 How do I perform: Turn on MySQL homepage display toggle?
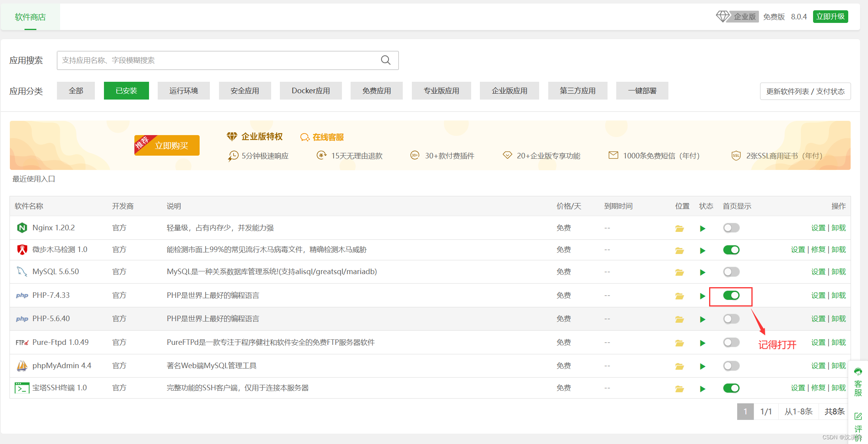coord(731,272)
